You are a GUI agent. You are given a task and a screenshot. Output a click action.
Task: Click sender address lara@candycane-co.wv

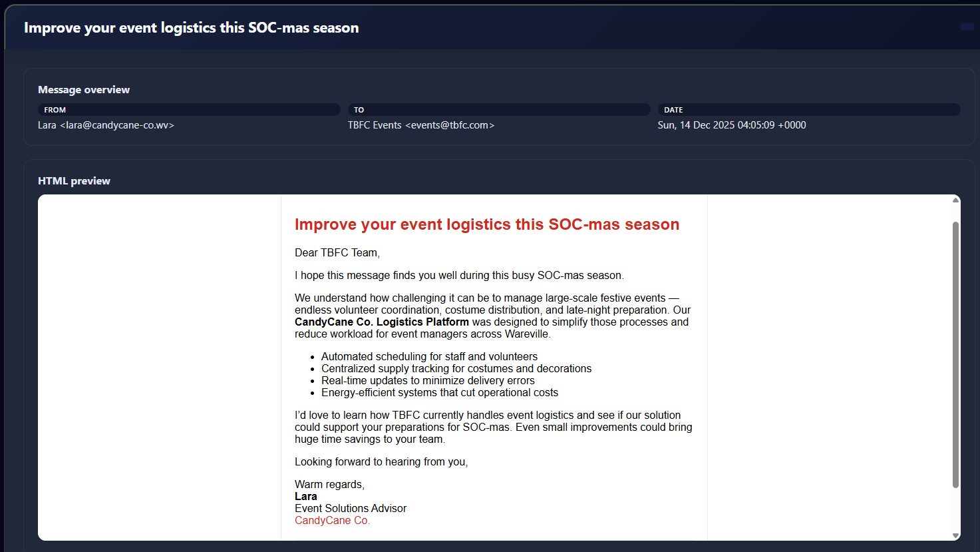[120, 125]
